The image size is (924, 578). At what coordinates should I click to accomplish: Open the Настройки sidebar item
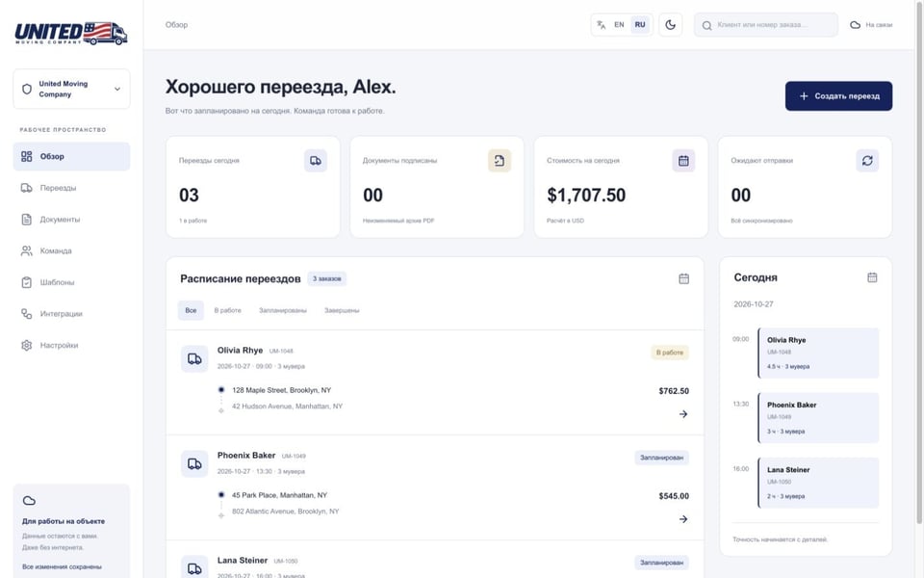(x=71, y=345)
